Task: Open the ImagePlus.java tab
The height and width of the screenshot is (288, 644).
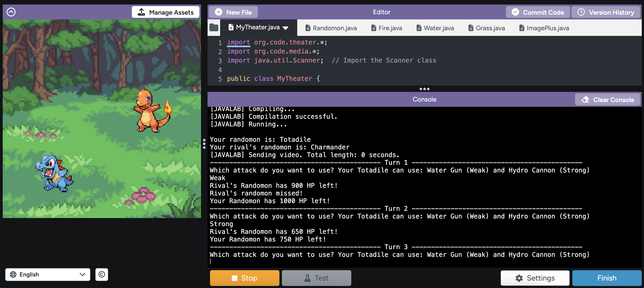Action: pyautogui.click(x=544, y=28)
